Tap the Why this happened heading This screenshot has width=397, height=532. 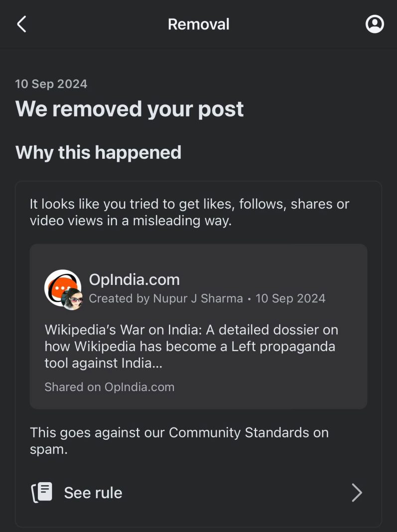pyautogui.click(x=99, y=152)
